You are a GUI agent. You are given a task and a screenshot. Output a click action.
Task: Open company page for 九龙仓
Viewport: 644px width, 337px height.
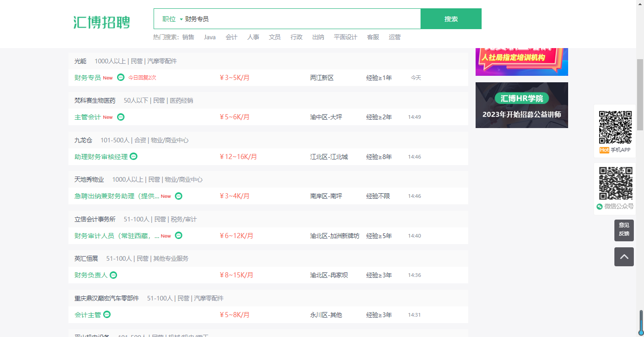(x=83, y=140)
